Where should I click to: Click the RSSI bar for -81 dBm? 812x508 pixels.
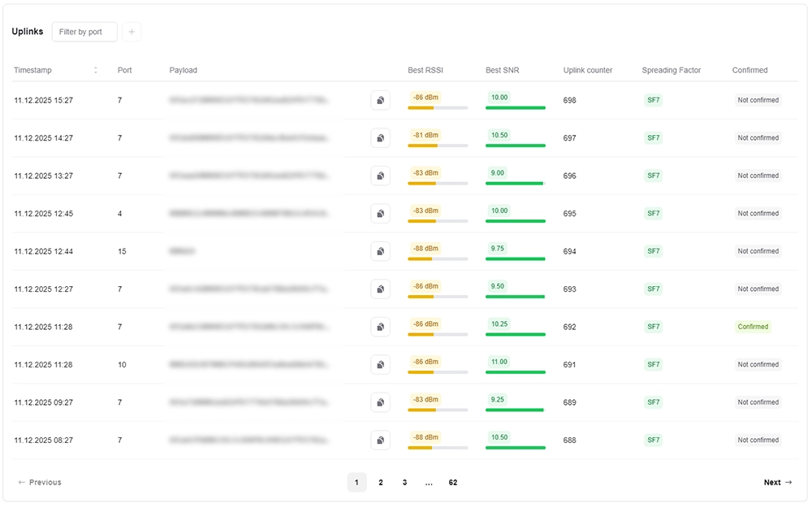(x=437, y=145)
